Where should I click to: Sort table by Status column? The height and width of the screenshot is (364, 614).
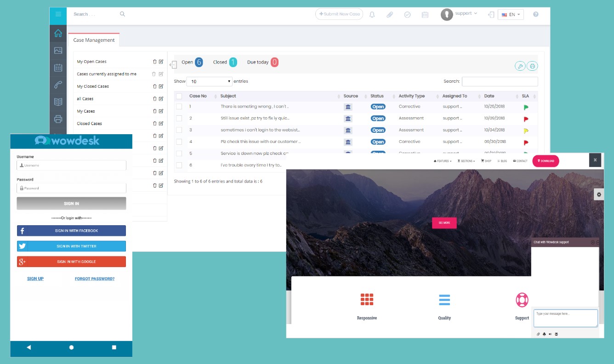tap(377, 96)
